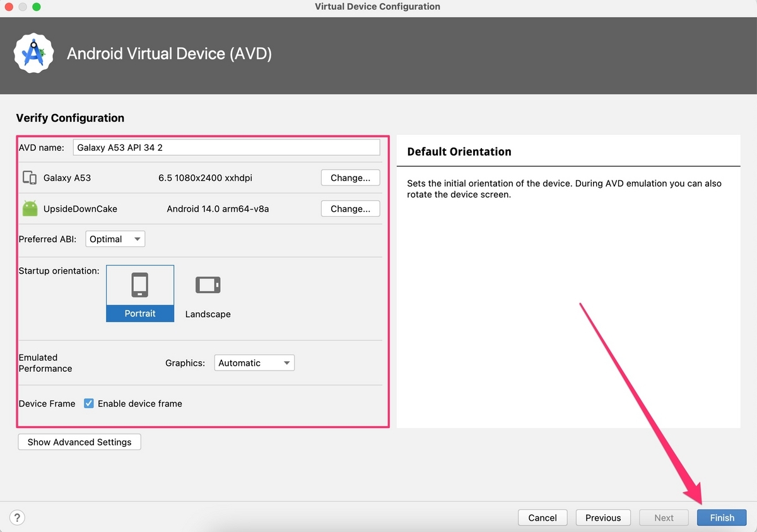The image size is (757, 532).
Task: Open the Preferred ABI Optimal dropdown
Action: pos(115,239)
